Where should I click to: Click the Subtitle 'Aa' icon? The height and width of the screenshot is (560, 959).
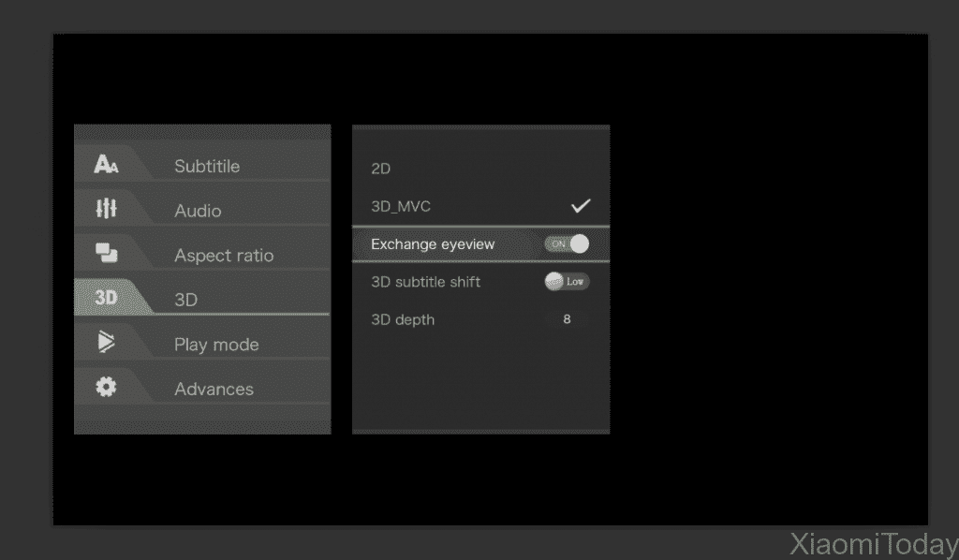[106, 165]
